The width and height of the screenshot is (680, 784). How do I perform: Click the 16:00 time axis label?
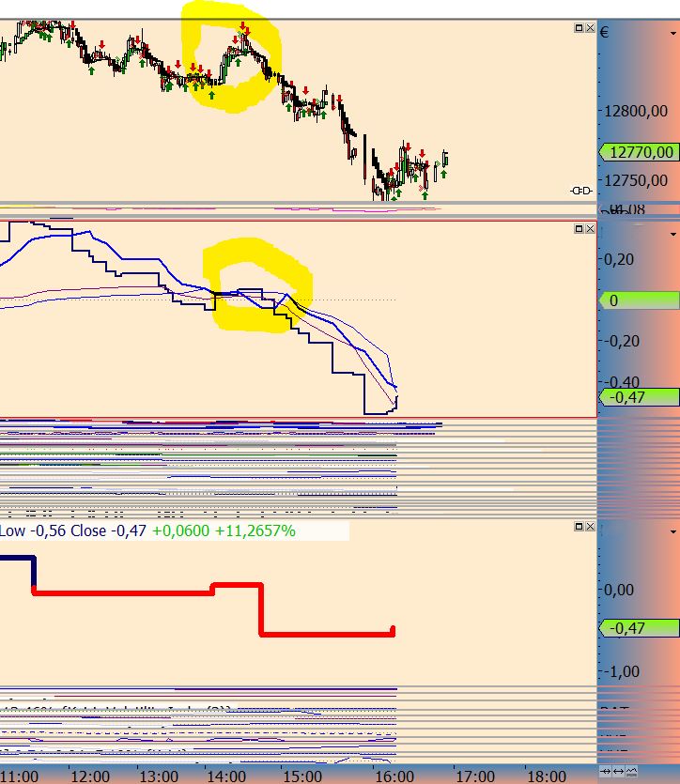point(394,776)
